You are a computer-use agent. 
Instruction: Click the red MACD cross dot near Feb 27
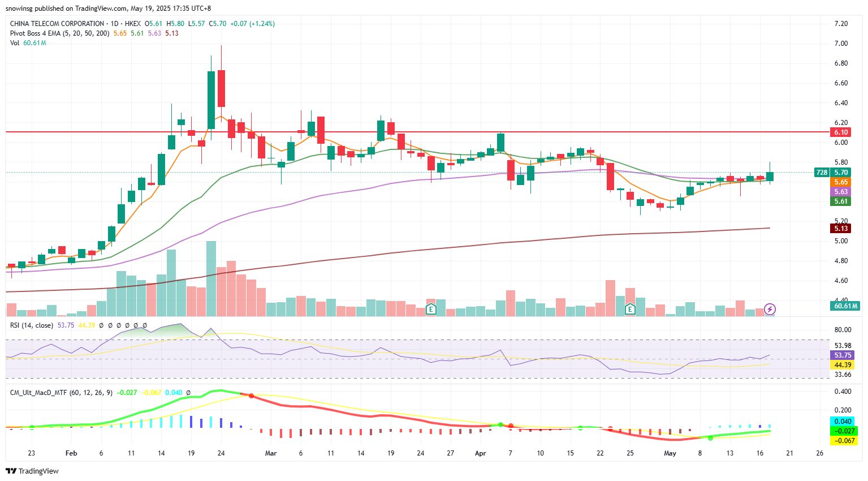click(x=251, y=396)
